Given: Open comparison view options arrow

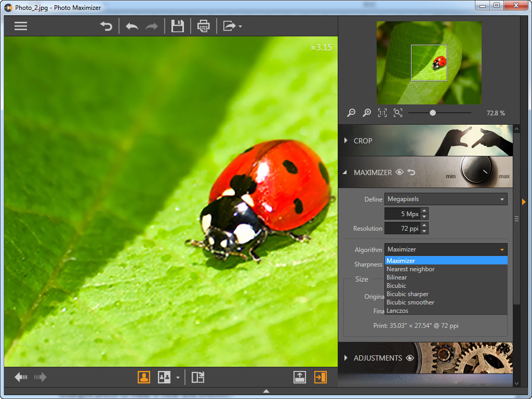Looking at the screenshot, I should coord(178,377).
